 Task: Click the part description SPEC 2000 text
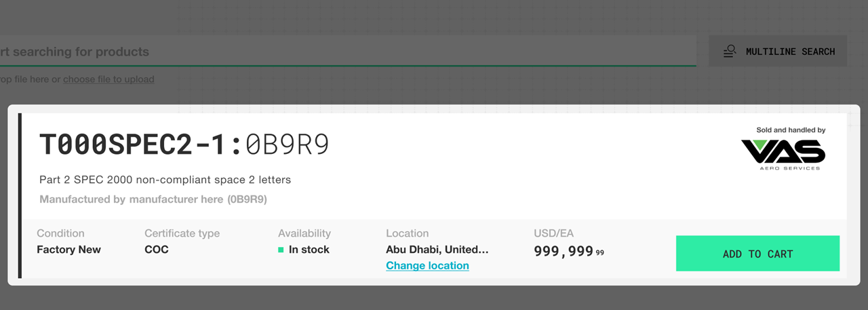click(x=165, y=180)
